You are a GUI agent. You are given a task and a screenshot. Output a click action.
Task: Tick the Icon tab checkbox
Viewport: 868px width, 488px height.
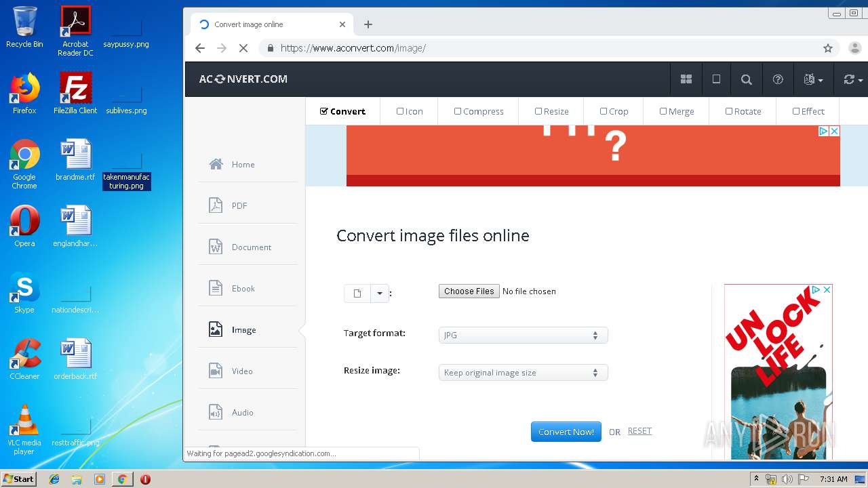click(x=400, y=111)
